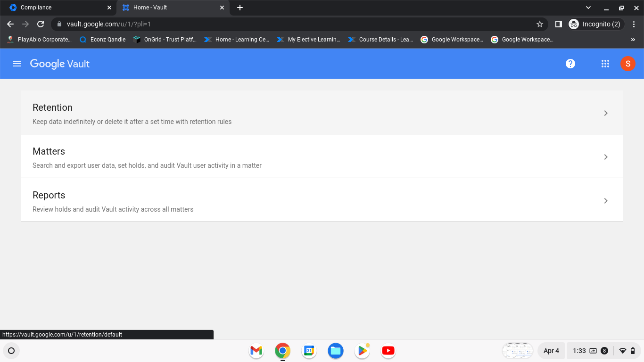644x362 pixels.
Task: Click the notification count badge 8
Action: 604,351
